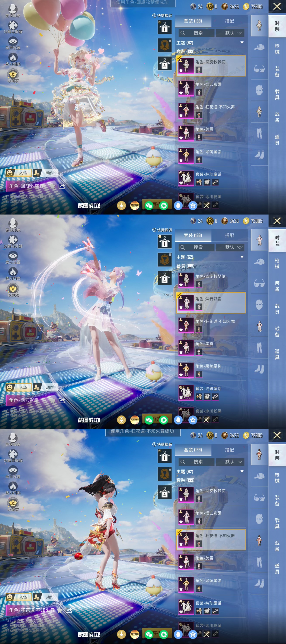Viewport: 286px width, 644px height.
Task: Open 更换形象 in the top screenshot
Action: point(13,11)
